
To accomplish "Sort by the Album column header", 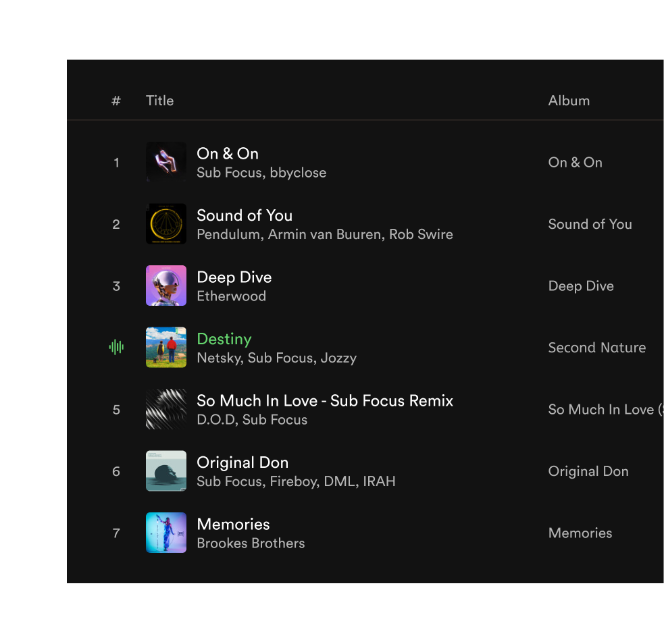I will pos(569,100).
